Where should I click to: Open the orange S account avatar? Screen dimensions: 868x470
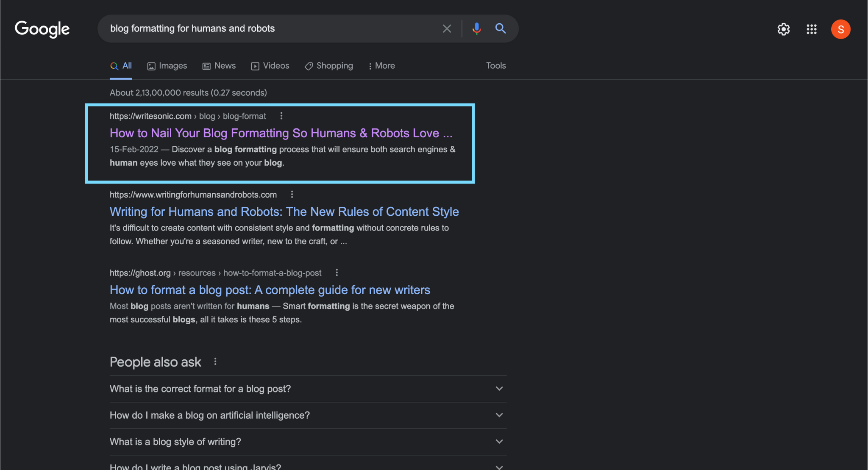(840, 29)
